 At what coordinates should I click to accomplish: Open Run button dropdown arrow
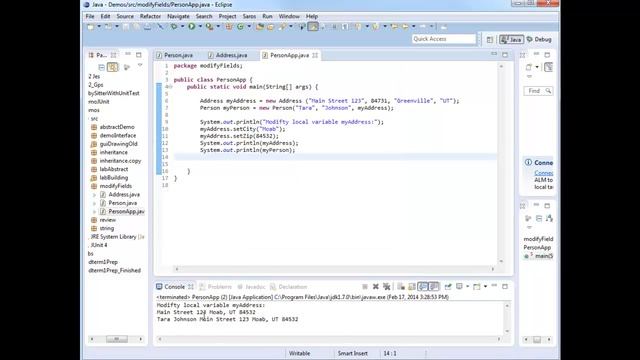coord(200,27)
